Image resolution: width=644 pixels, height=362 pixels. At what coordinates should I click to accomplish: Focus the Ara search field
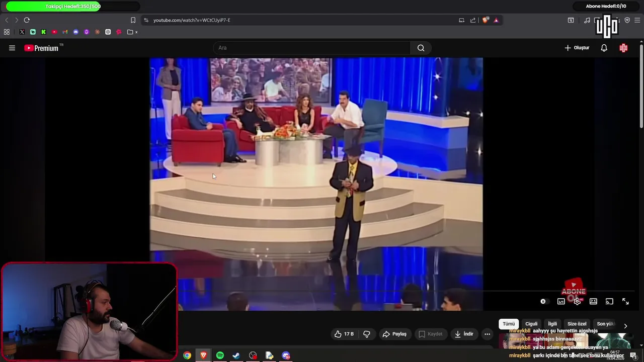tap(312, 48)
